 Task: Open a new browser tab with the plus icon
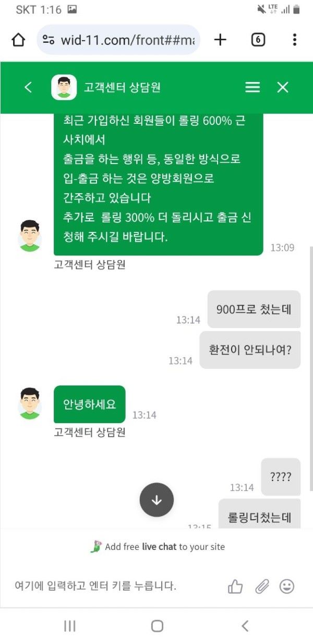[220, 39]
